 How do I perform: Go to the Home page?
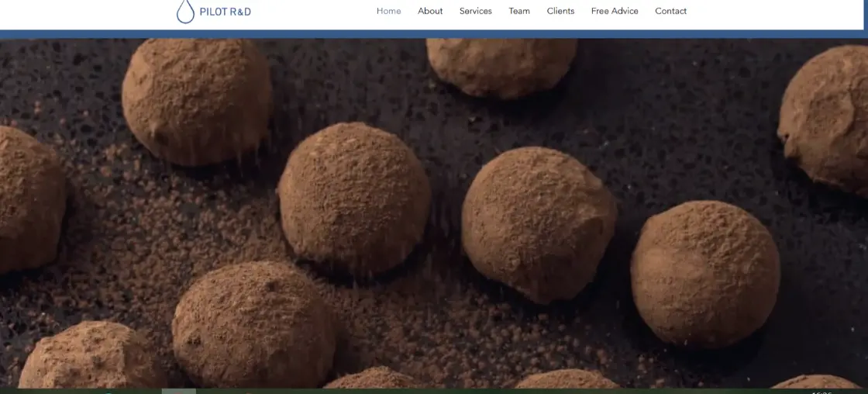(x=388, y=11)
